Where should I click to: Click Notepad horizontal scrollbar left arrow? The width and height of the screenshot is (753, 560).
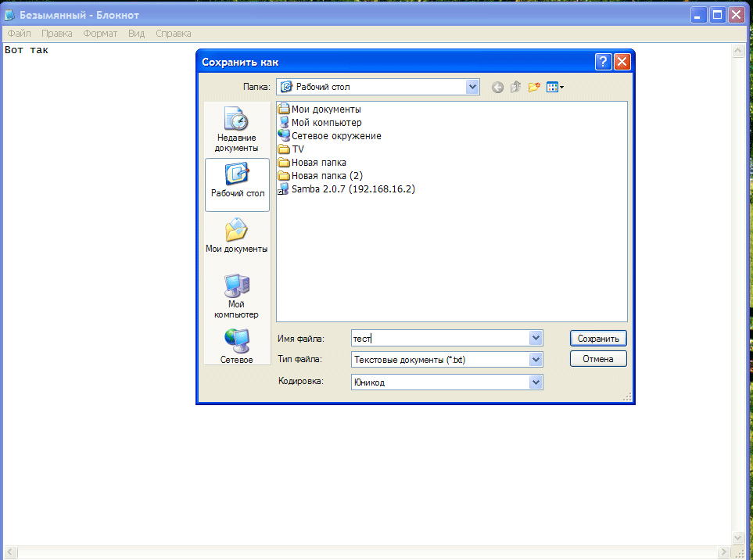pyautogui.click(x=10, y=552)
